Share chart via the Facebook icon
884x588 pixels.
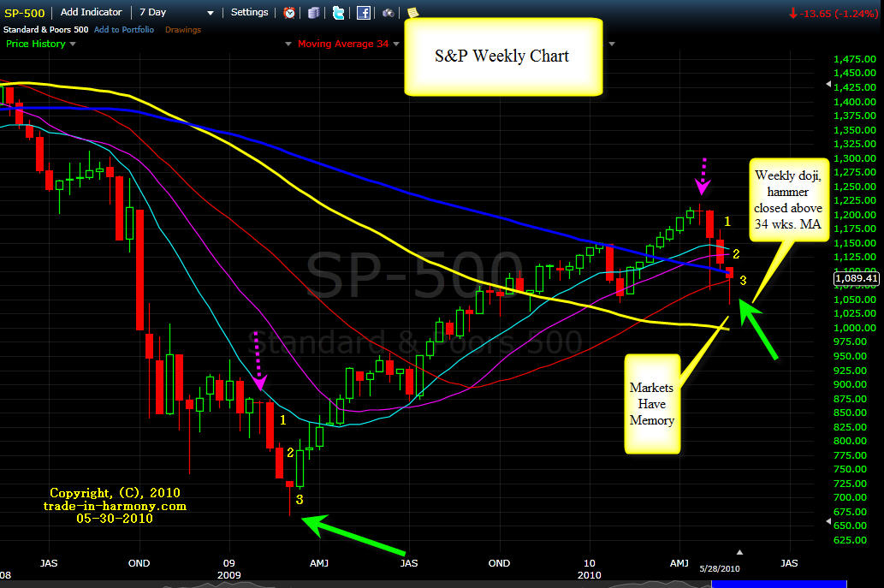coord(364,12)
